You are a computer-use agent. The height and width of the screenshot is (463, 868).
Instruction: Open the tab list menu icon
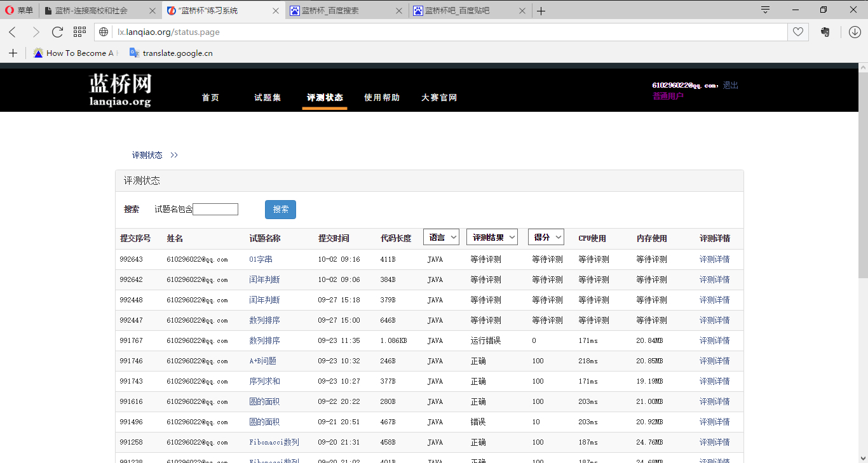766,10
